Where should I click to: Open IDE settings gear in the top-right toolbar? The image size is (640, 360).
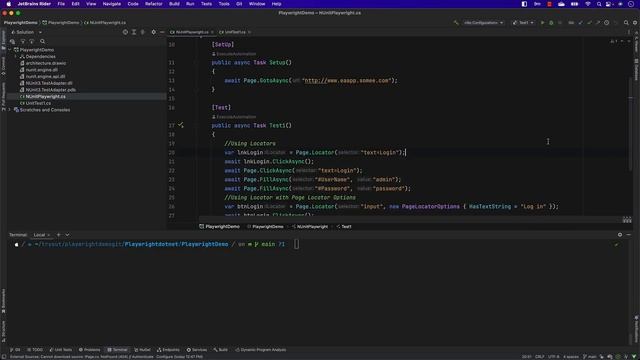(x=635, y=23)
